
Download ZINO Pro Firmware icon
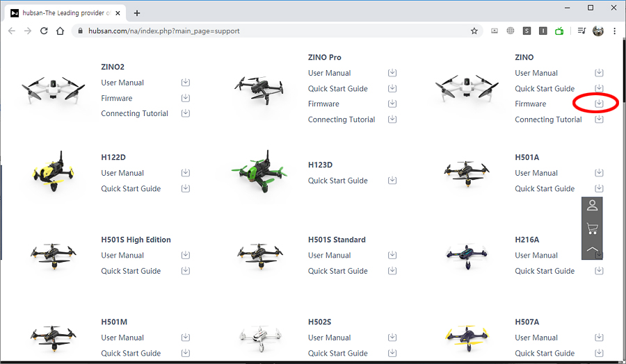tap(392, 104)
